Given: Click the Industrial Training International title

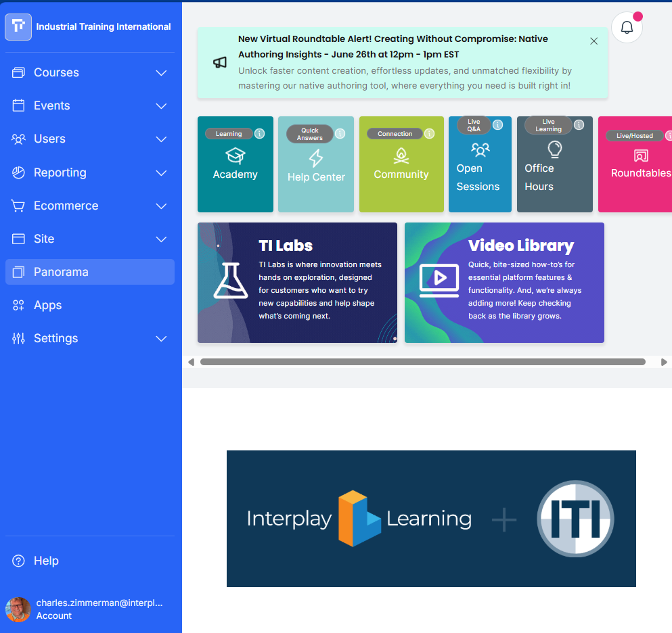Looking at the screenshot, I should [x=104, y=26].
